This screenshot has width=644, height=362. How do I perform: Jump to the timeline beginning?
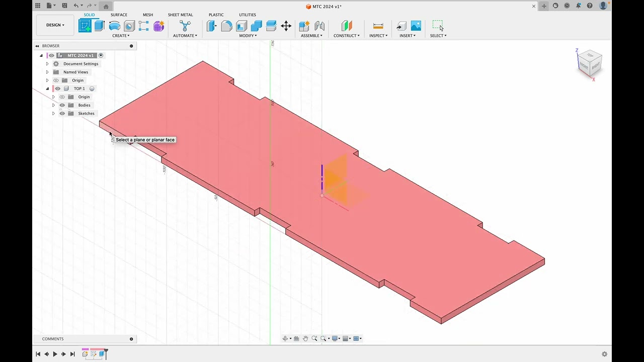click(38, 354)
